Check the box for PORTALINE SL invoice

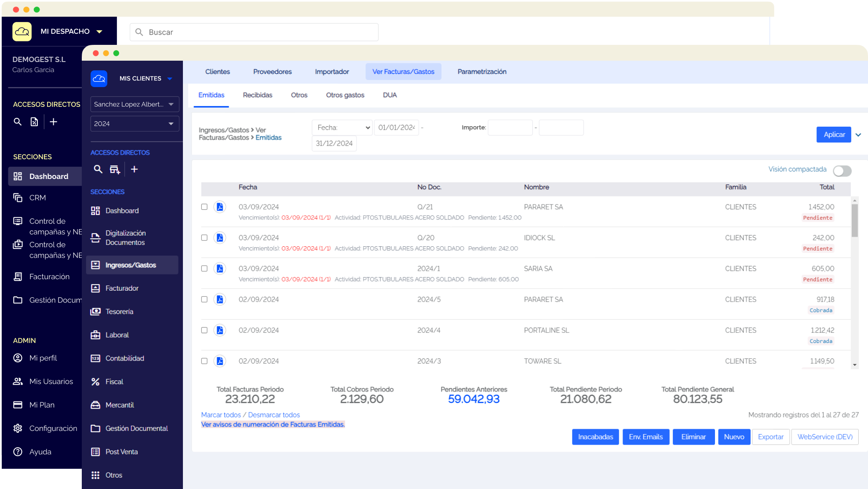[204, 330]
